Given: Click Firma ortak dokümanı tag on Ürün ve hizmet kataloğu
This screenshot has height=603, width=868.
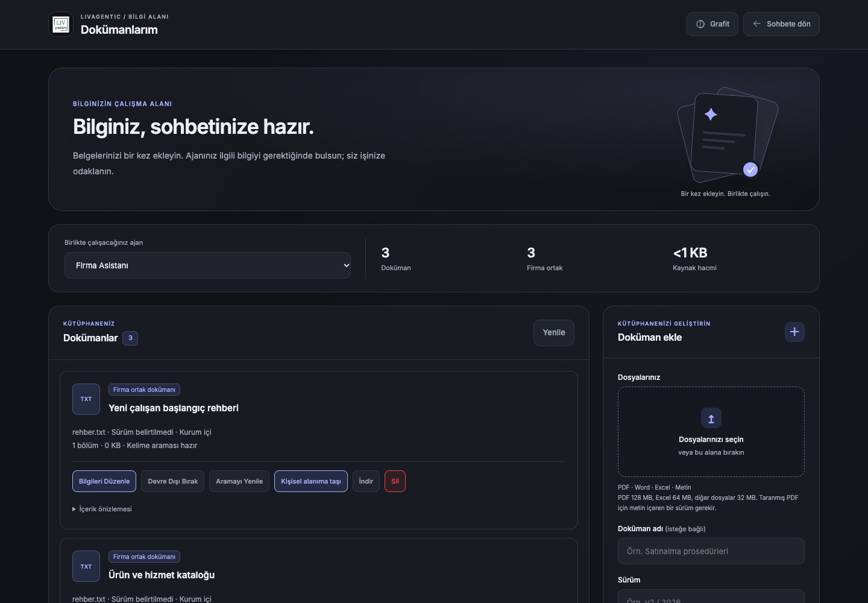Looking at the screenshot, I should [144, 557].
